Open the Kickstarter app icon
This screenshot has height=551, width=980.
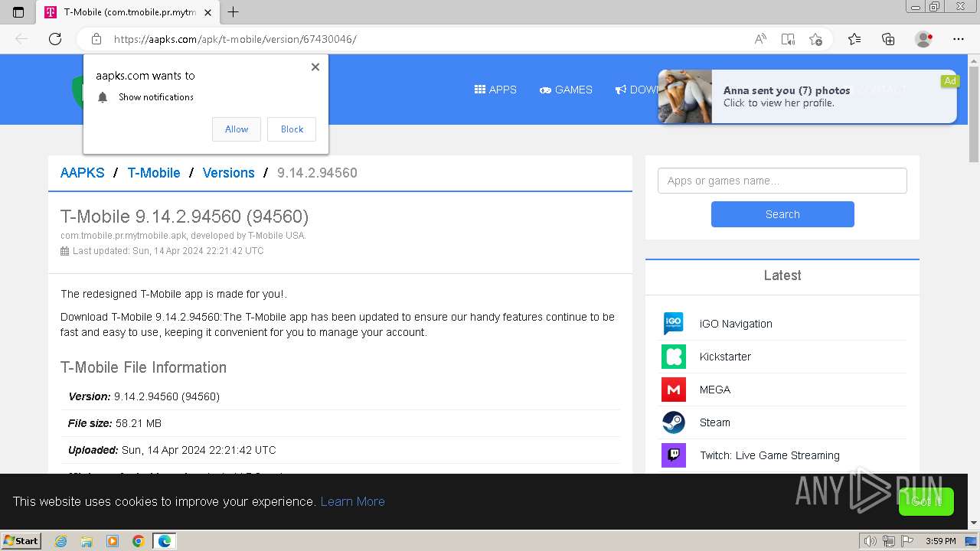click(x=674, y=357)
